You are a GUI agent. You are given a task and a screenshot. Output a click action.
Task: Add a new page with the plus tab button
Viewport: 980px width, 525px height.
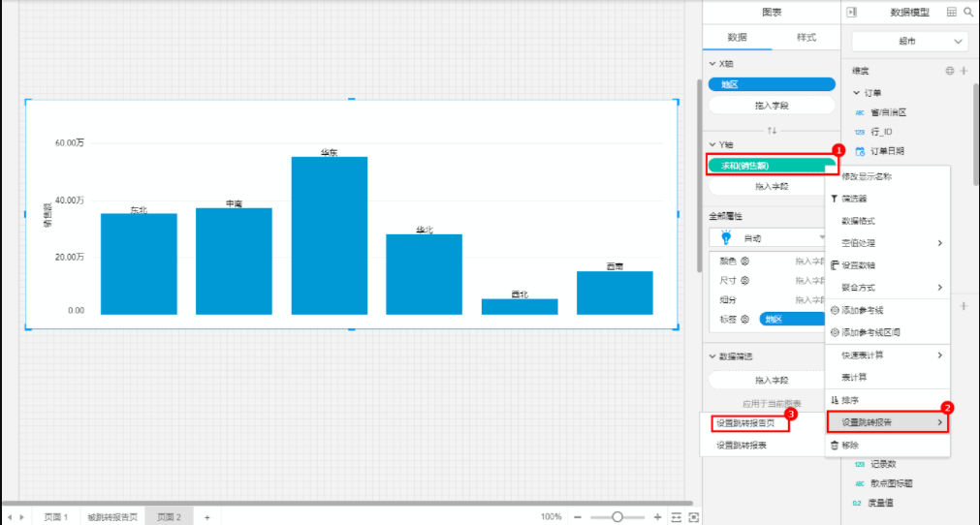[207, 517]
